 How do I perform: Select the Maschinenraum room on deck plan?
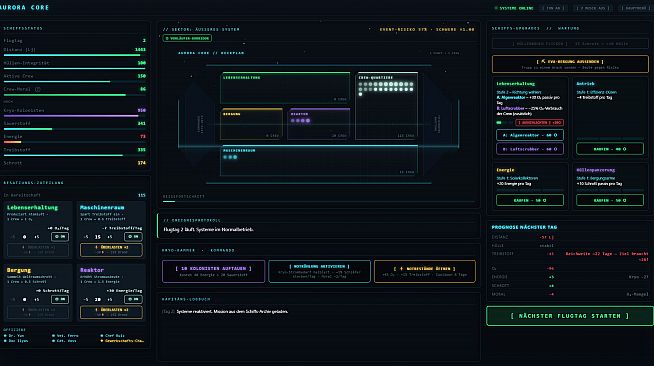(319, 160)
